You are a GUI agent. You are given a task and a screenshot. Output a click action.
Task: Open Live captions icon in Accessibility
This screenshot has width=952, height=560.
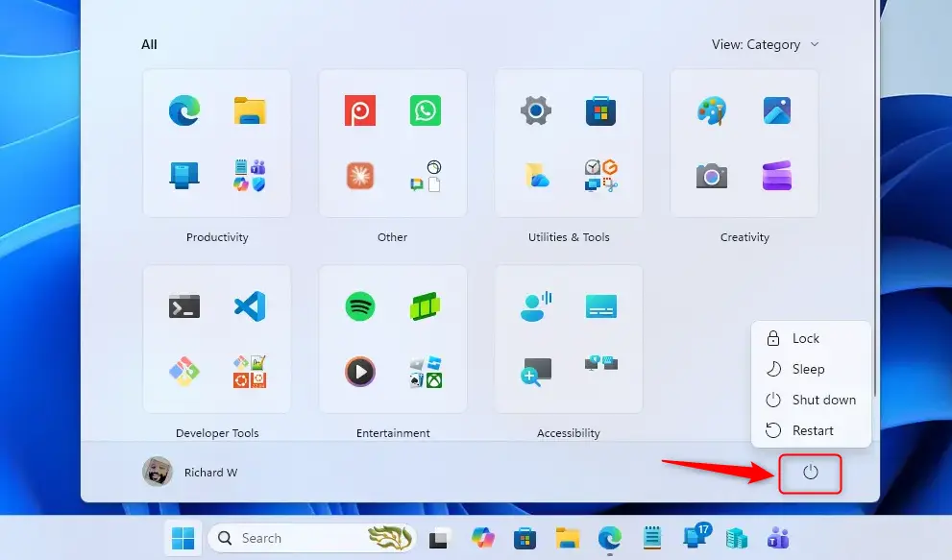coord(601,306)
